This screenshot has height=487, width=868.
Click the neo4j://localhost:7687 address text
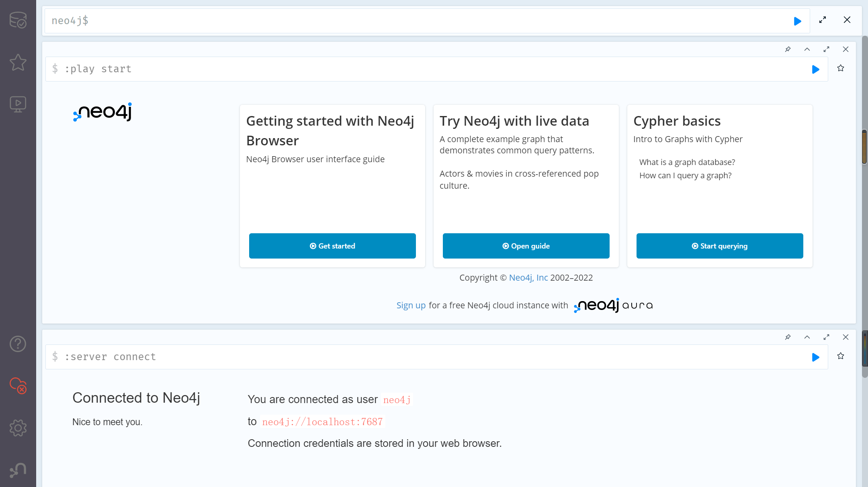click(322, 422)
